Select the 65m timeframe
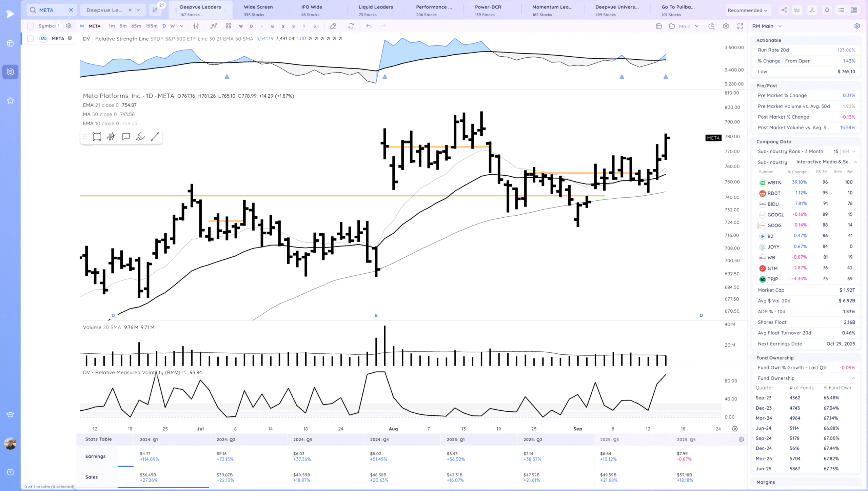 pyautogui.click(x=136, y=26)
